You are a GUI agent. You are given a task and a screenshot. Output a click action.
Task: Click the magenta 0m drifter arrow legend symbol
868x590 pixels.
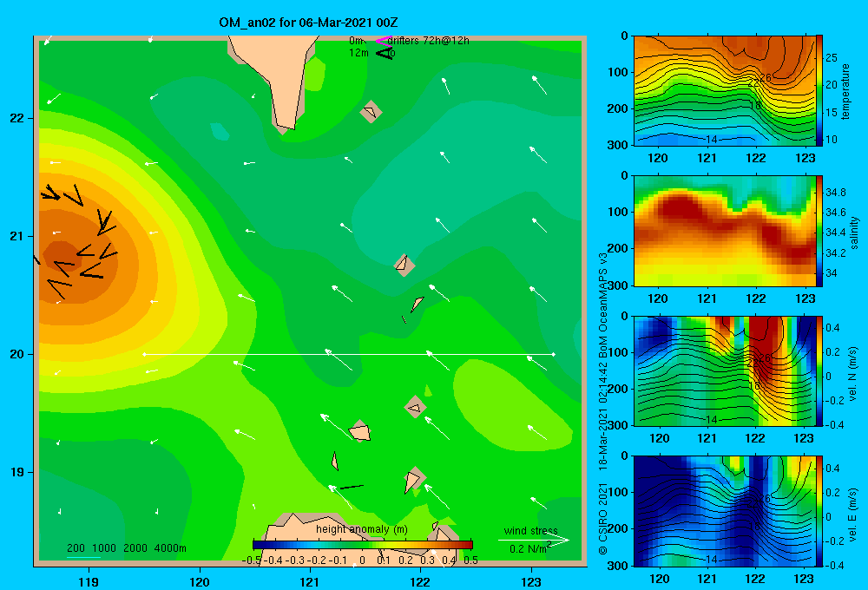pyautogui.click(x=384, y=40)
